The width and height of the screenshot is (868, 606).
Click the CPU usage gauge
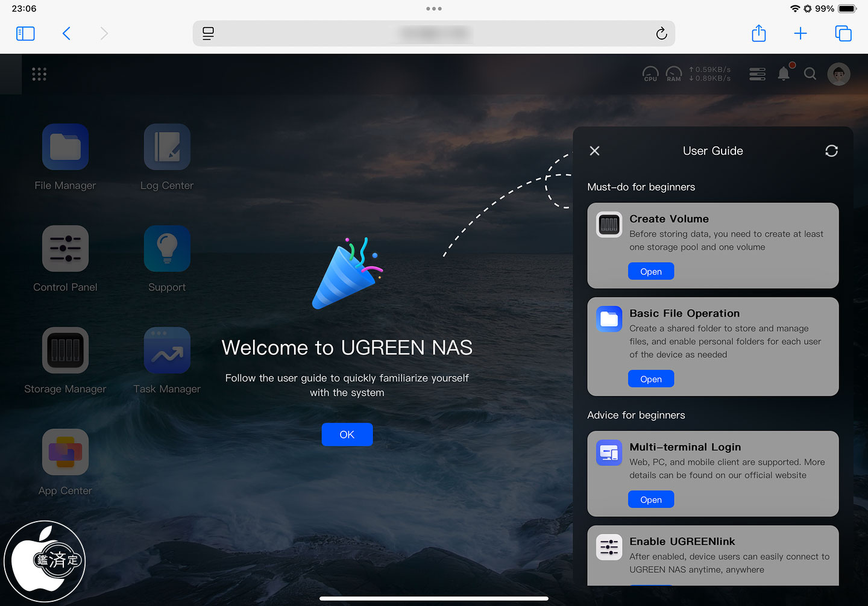click(x=650, y=74)
